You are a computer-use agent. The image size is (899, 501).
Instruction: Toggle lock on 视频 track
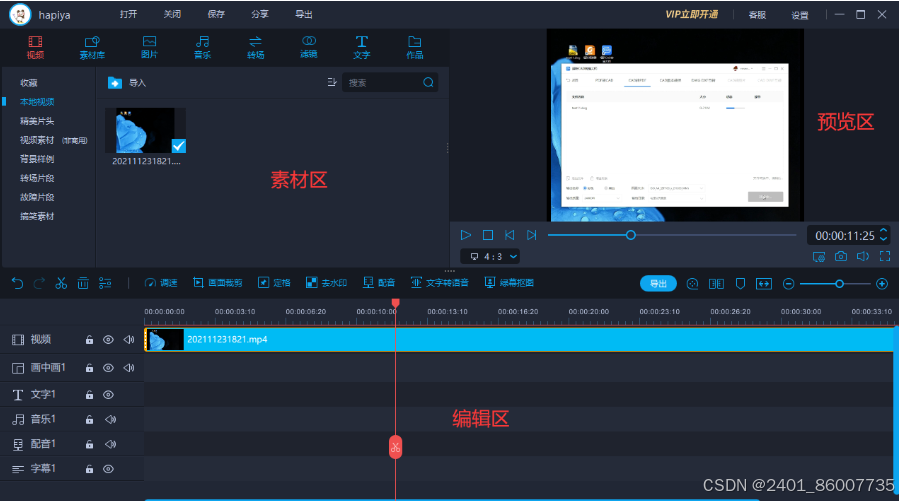(89, 340)
